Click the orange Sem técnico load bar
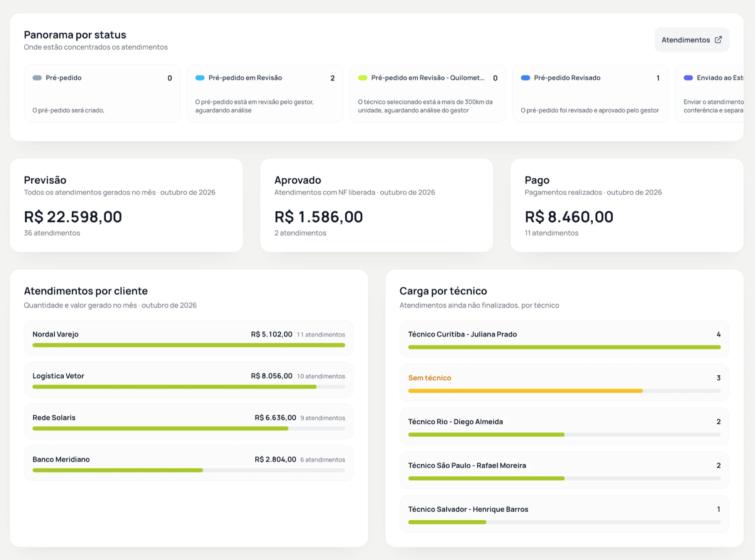 (565, 391)
